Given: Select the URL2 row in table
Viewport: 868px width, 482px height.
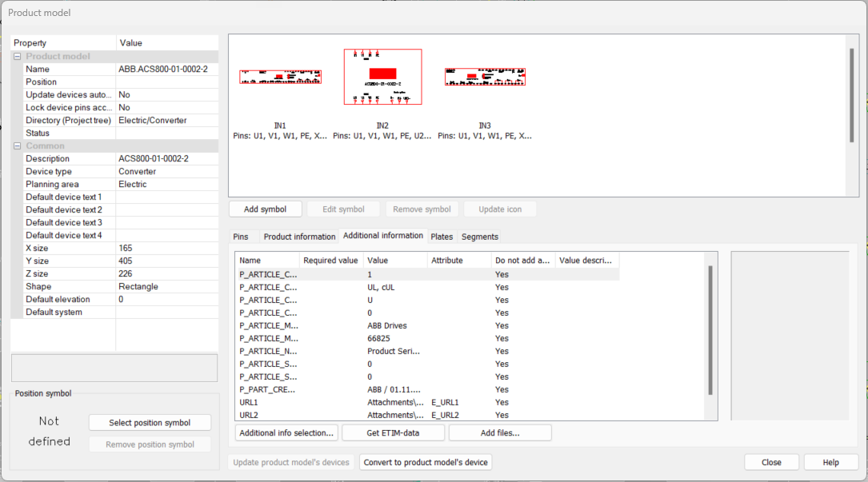Looking at the screenshot, I should click(x=427, y=415).
